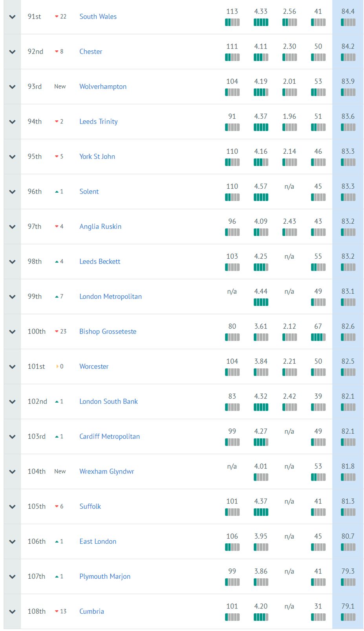Click the New badge beside Wolverhampton
The width and height of the screenshot is (364, 631).
(60, 86)
